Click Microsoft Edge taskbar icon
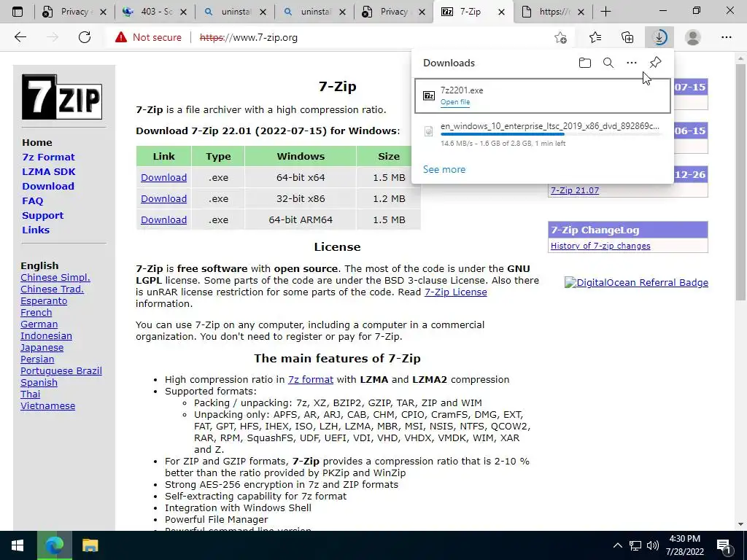The height and width of the screenshot is (560, 747). pos(54,545)
